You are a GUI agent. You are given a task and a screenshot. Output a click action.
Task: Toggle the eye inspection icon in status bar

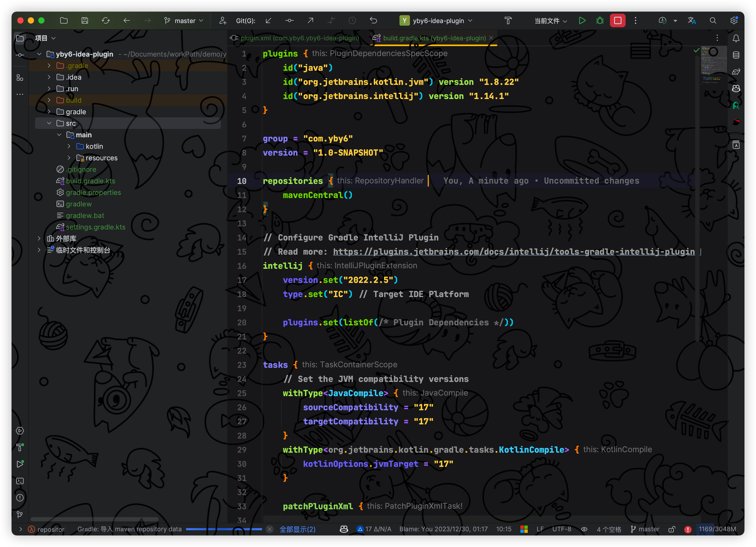pos(584,529)
